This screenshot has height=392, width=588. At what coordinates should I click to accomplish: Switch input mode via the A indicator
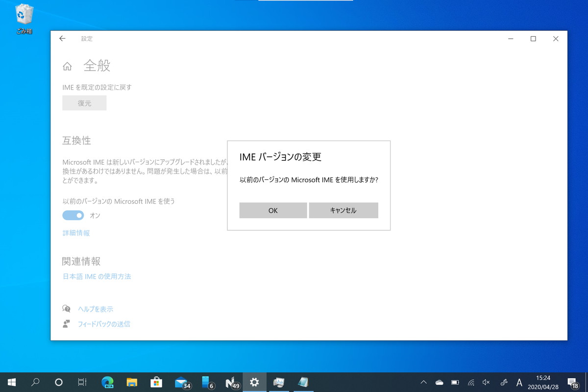pyautogui.click(x=518, y=382)
